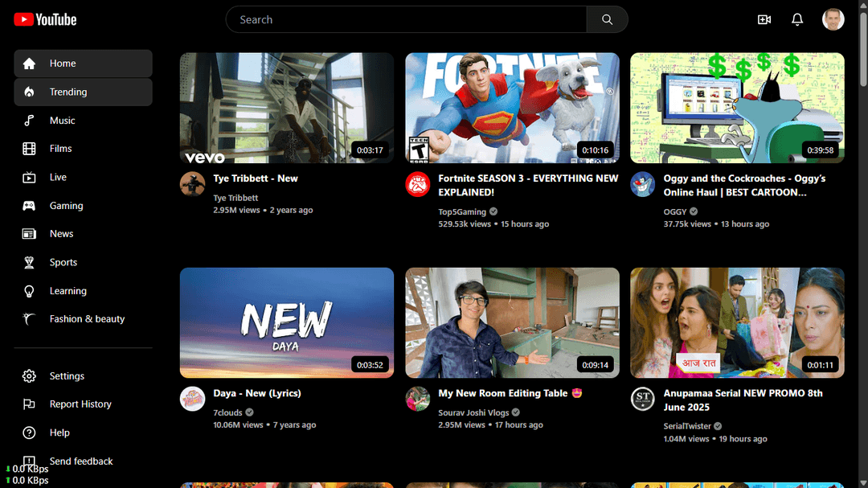Image resolution: width=868 pixels, height=488 pixels.
Task: Select Home in the sidebar
Action: [x=83, y=64]
